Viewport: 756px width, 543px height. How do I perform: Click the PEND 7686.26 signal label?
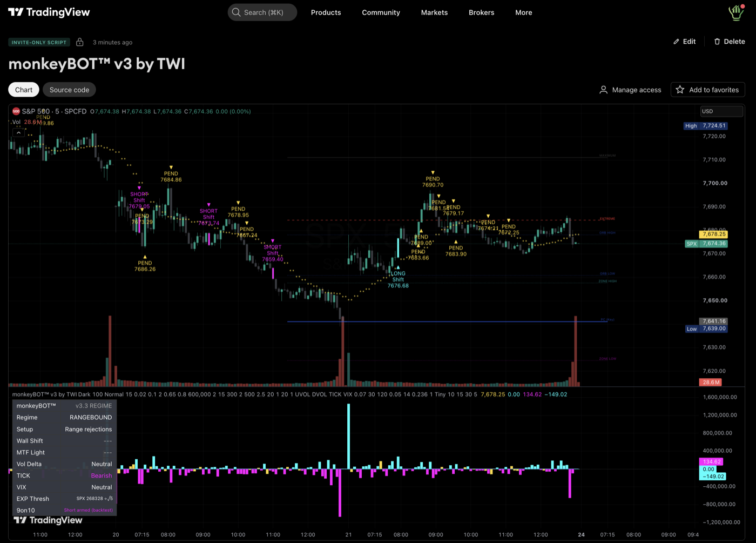point(145,266)
